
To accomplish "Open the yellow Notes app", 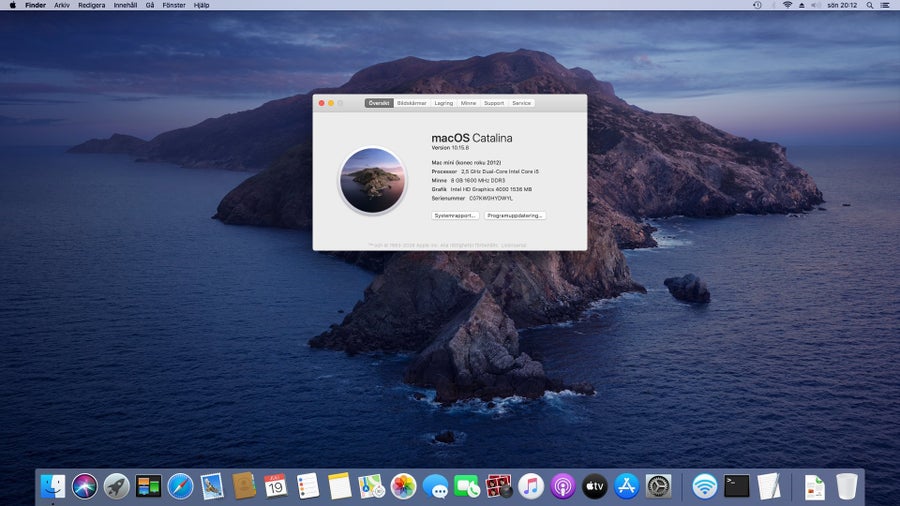I will point(339,486).
